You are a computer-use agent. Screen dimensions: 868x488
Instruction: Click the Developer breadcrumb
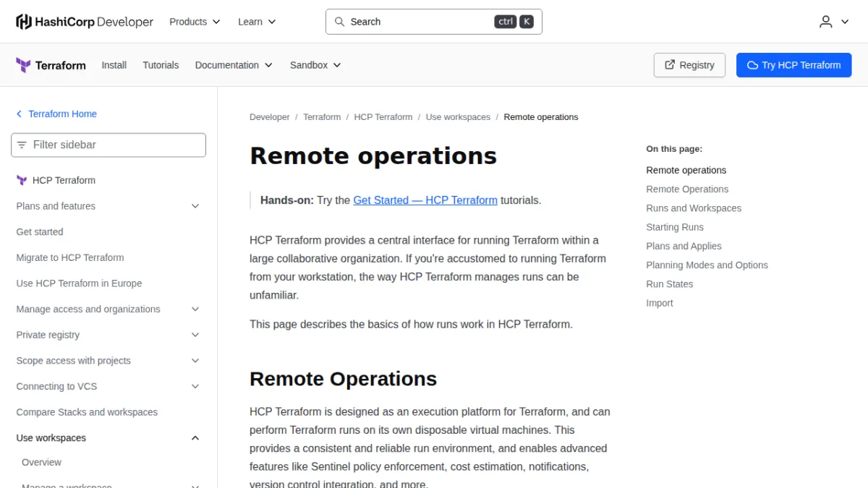[x=270, y=117]
